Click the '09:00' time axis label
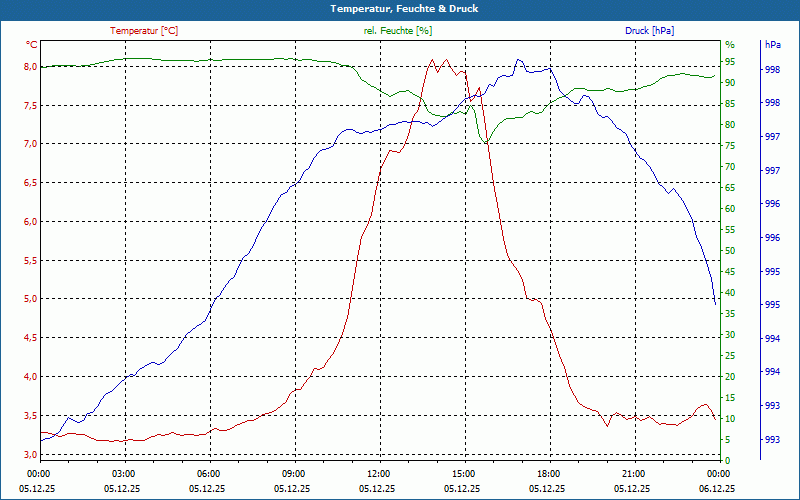 [293, 473]
